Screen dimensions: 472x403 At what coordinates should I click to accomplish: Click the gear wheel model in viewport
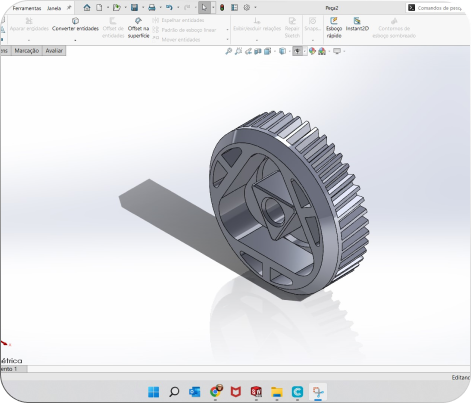289,203
